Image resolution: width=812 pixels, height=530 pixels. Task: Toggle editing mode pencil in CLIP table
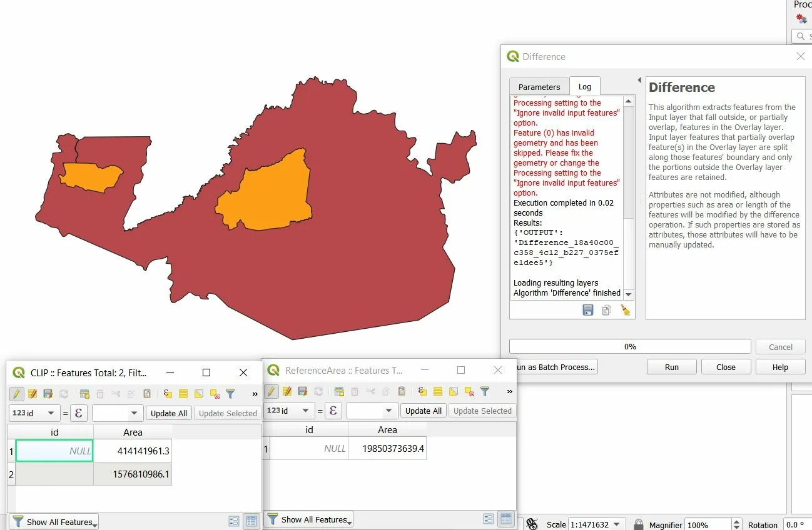pyautogui.click(x=17, y=394)
